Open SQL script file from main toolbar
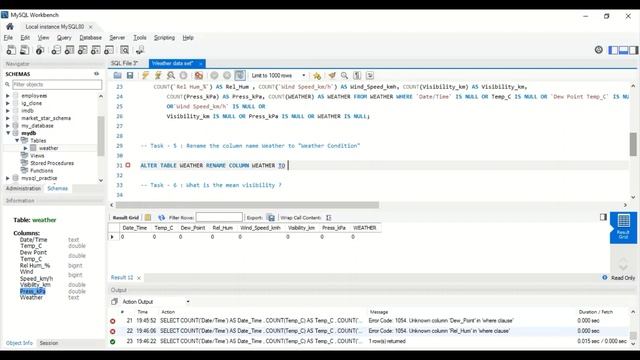The height and width of the screenshot is (360, 640). (24, 50)
